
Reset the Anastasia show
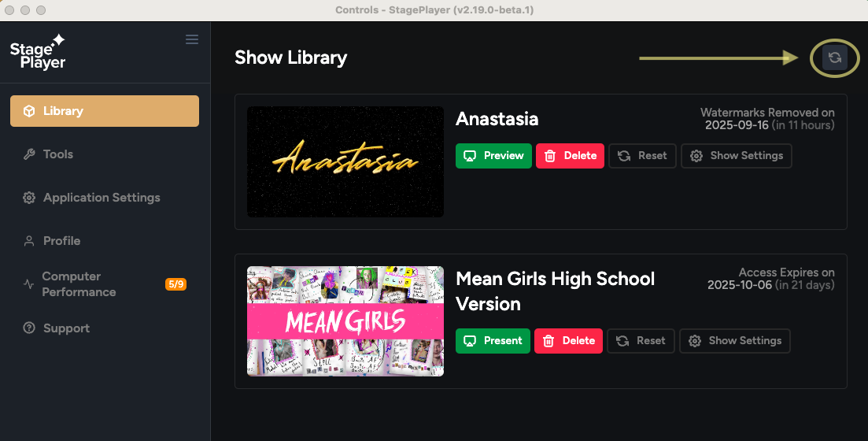(x=642, y=156)
